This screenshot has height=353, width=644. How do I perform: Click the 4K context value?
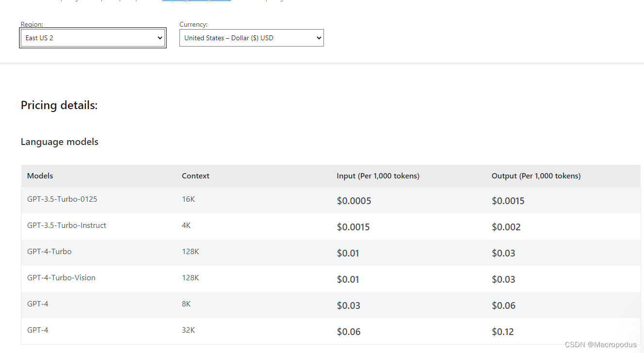pos(186,225)
